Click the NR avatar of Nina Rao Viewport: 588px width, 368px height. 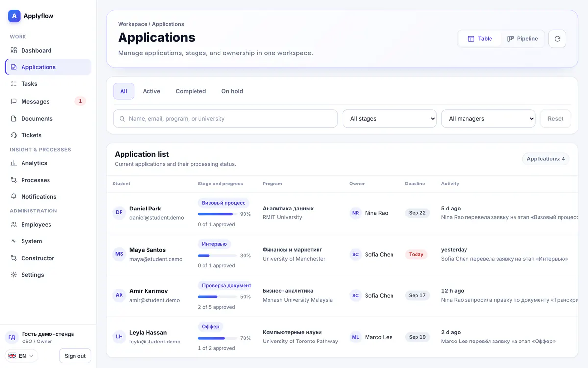click(x=355, y=213)
